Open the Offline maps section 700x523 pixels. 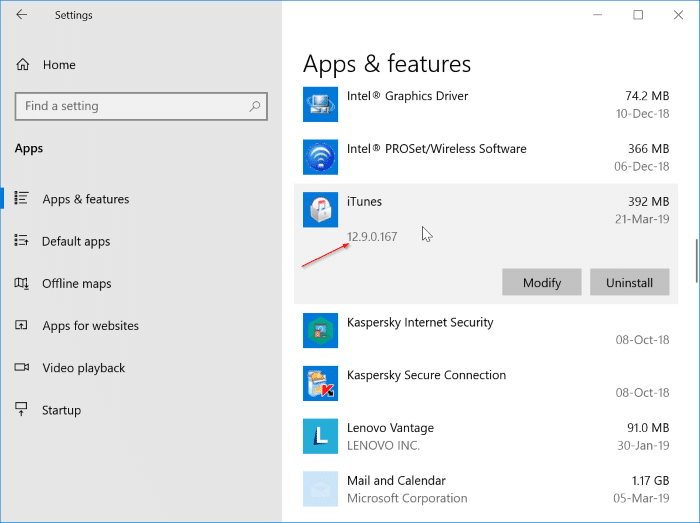click(x=76, y=283)
